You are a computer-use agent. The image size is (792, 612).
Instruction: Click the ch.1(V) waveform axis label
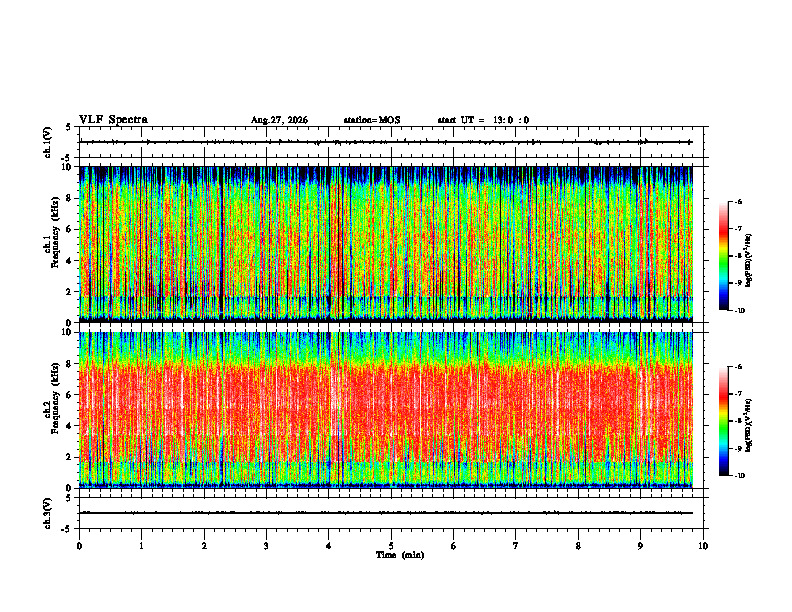coord(47,142)
